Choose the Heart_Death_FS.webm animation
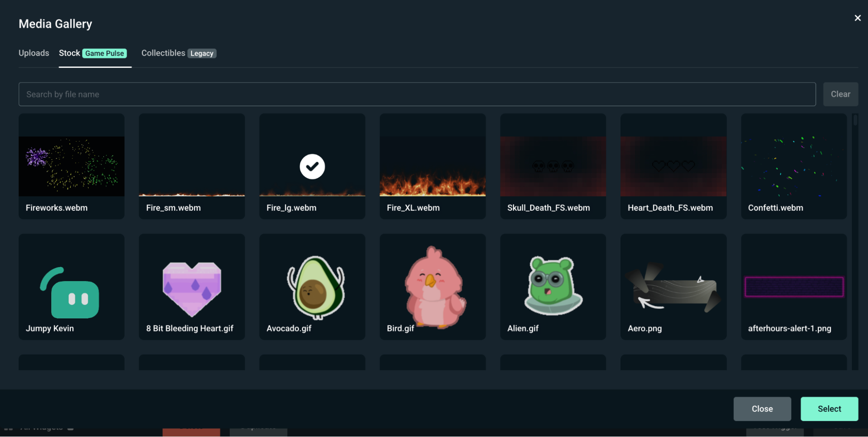 [x=673, y=166]
